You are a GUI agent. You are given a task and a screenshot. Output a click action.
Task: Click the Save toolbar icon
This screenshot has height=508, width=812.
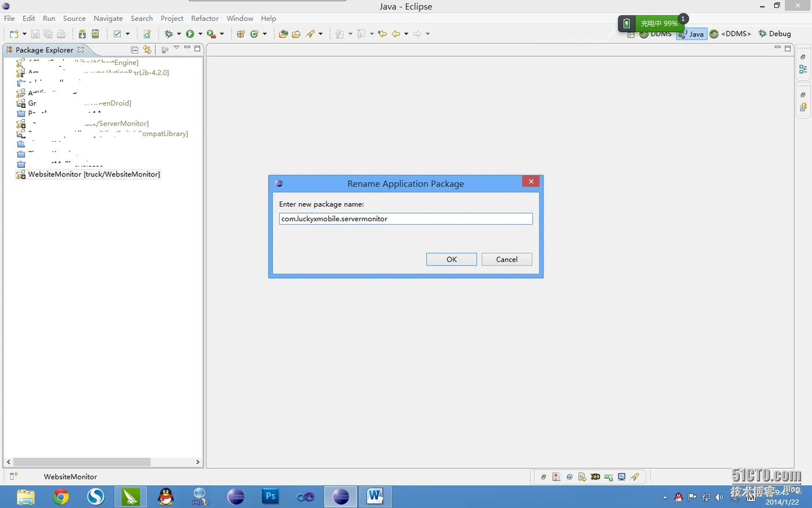[35, 34]
